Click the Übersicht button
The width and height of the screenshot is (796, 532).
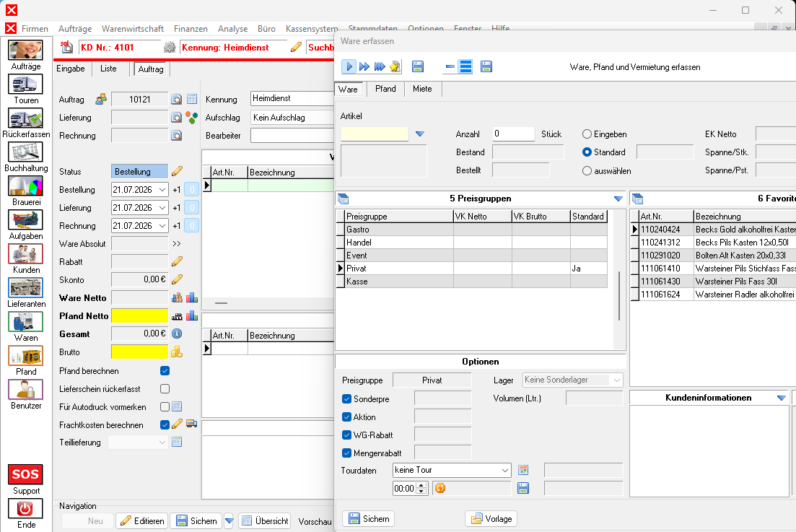265,521
